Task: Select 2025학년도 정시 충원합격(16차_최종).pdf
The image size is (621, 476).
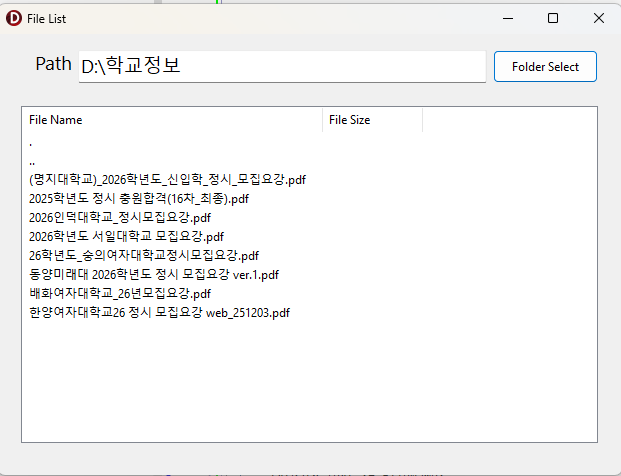Action: 139,198
